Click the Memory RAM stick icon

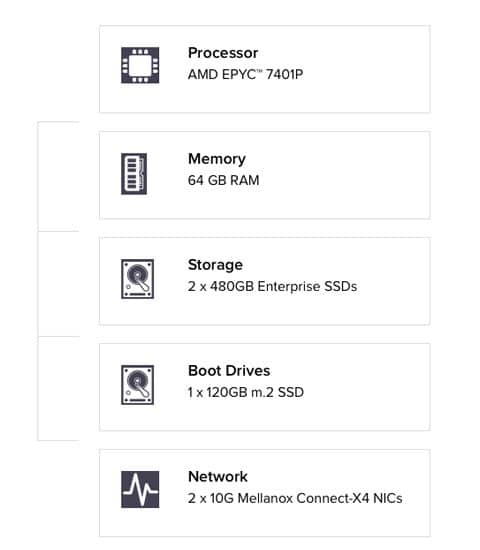pos(134,174)
